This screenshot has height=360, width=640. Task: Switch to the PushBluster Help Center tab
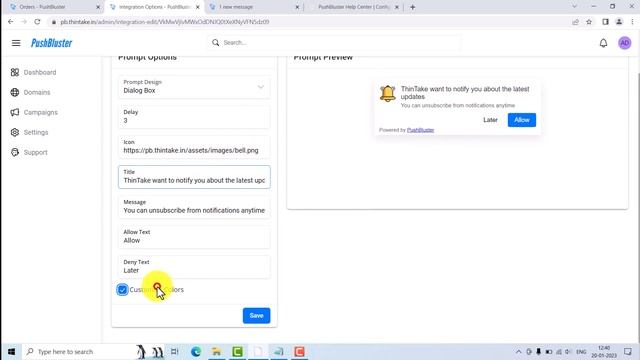point(353,7)
